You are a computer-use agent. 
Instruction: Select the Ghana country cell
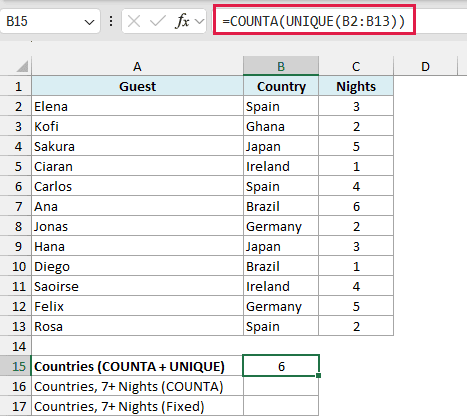(x=281, y=126)
